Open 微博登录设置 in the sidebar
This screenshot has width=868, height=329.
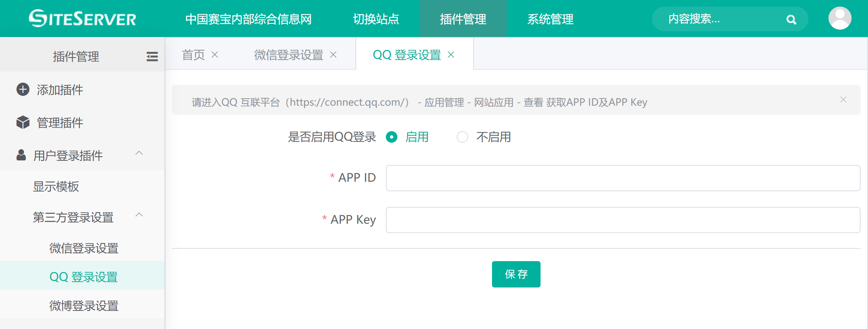pyautogui.click(x=84, y=306)
